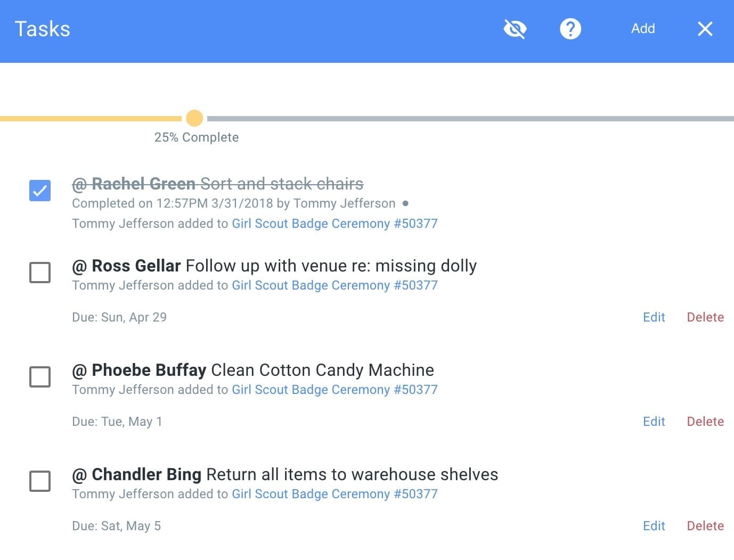
Task: Edit Phoebe Buffay's task
Action: tap(654, 421)
